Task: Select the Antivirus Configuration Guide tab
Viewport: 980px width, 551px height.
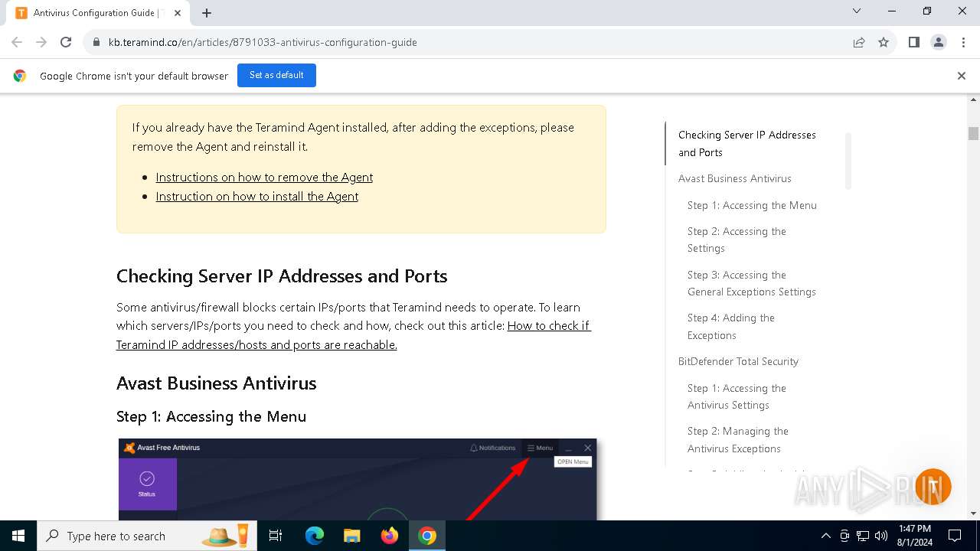Action: click(100, 13)
